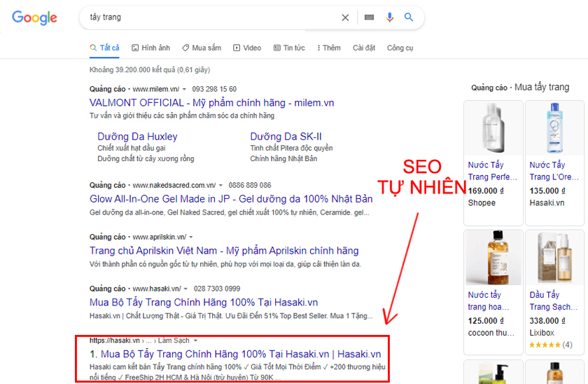This screenshot has width=588, height=384.
Task: Select the Tất cả tab
Action: [x=104, y=48]
